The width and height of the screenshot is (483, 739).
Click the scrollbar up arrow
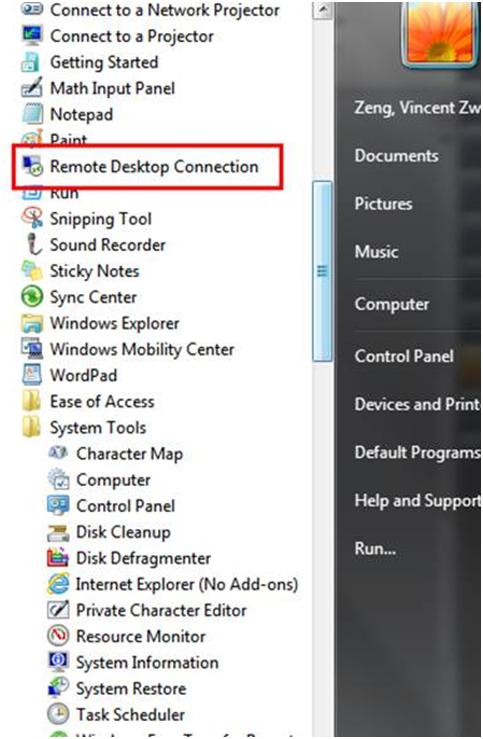(x=323, y=10)
